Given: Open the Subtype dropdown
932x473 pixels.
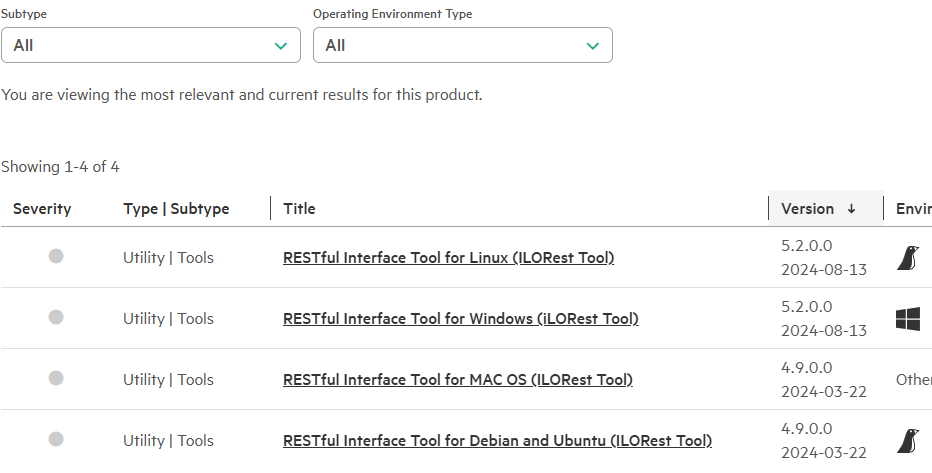Looking at the screenshot, I should tap(151, 45).
